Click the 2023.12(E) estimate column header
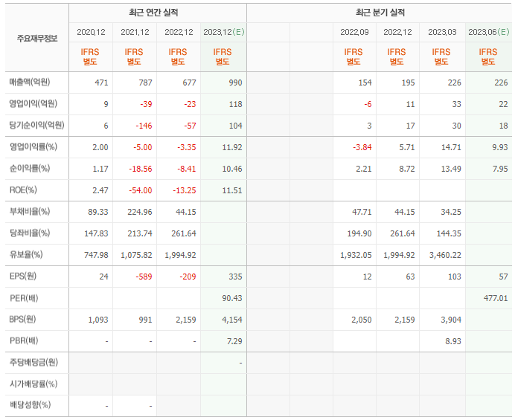Screen dimensions: 515x420 click(x=224, y=32)
